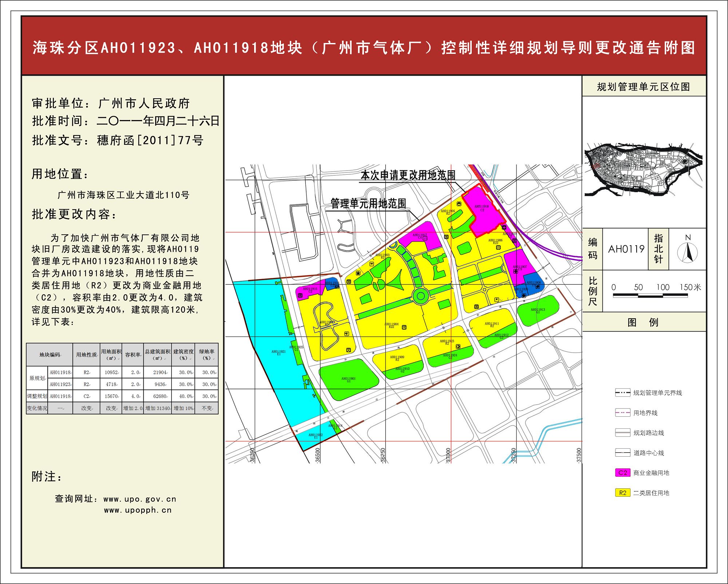728x584 pixels.
Task: Click the 规划路边线 legend symbol
Action: click(622, 433)
